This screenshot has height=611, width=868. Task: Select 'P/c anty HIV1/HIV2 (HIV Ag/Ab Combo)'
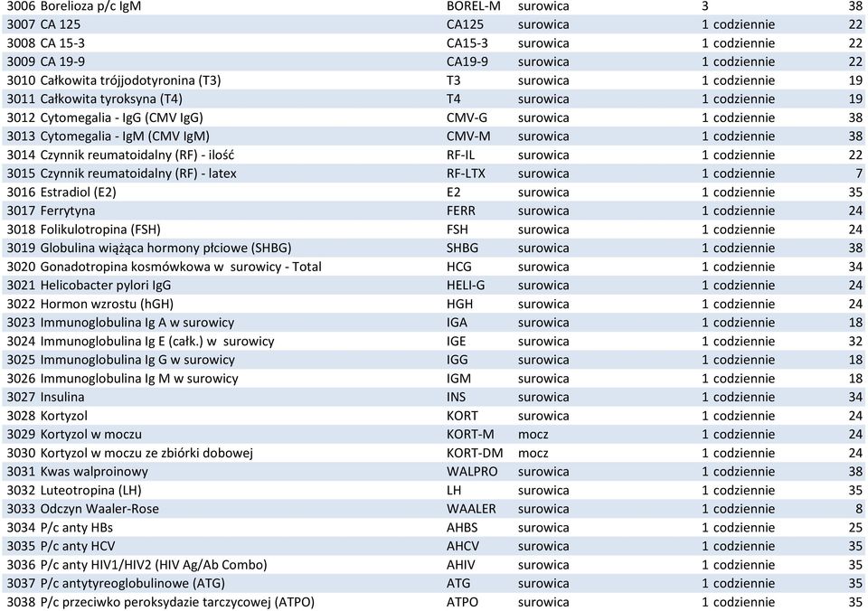coord(154,565)
